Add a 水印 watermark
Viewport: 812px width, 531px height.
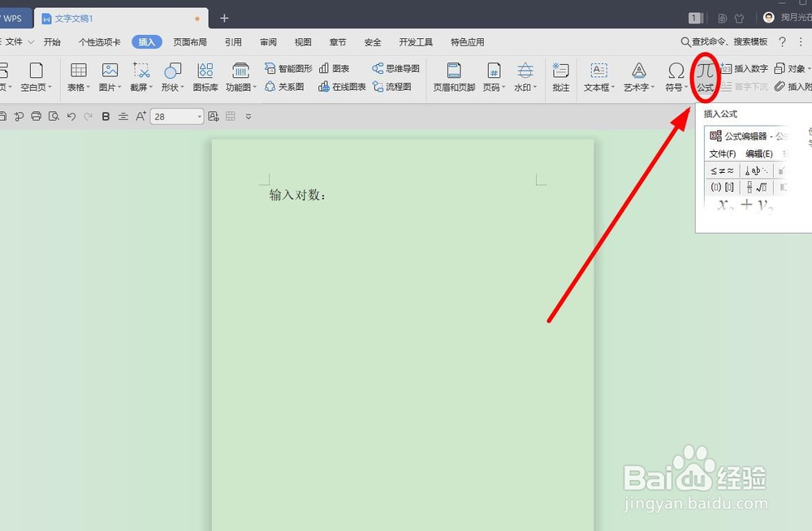525,76
